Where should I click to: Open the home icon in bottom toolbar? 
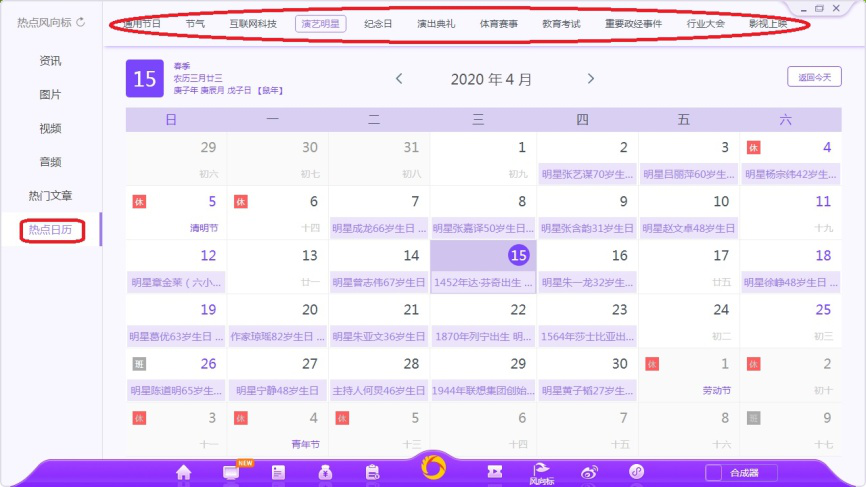[184, 473]
